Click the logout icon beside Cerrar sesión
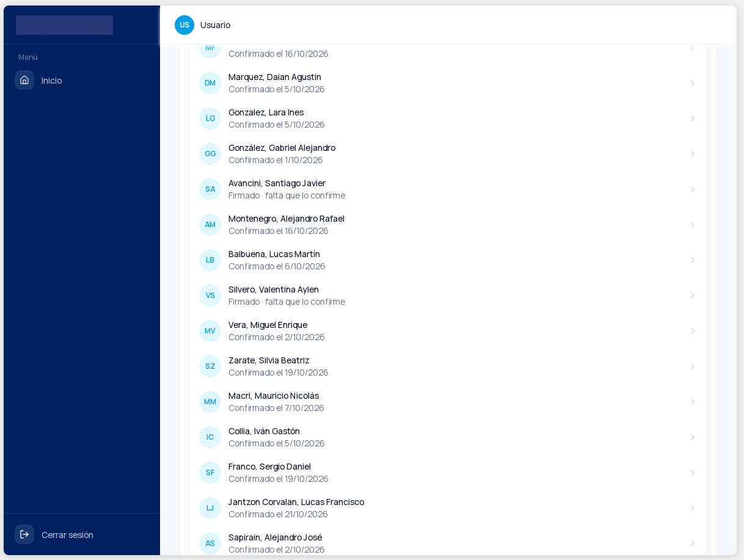The image size is (744, 560). click(24, 534)
